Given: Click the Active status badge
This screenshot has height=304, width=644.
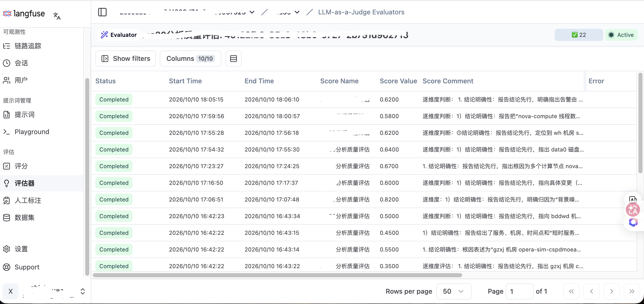Looking at the screenshot, I should click(x=622, y=35).
